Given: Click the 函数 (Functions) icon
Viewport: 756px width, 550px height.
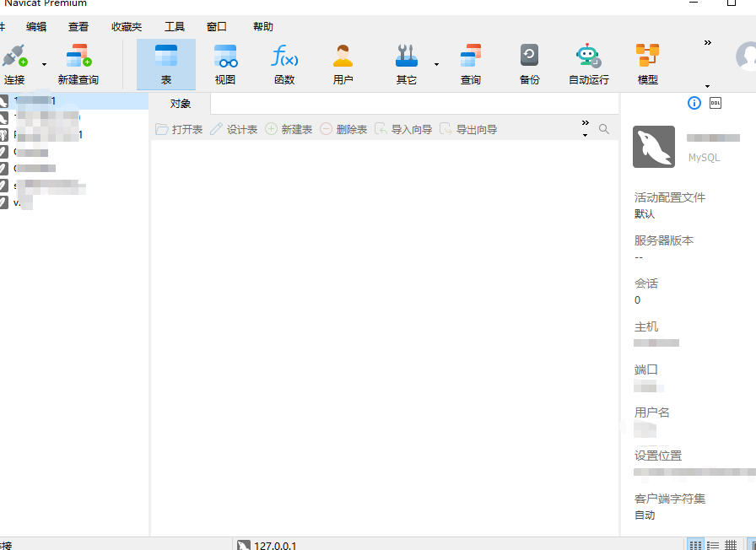Looking at the screenshot, I should tap(284, 63).
